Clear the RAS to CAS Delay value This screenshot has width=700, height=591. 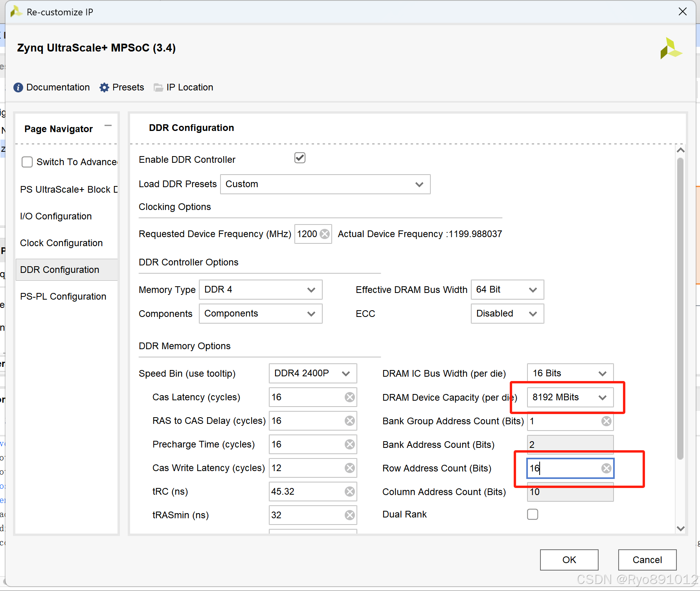click(x=350, y=421)
